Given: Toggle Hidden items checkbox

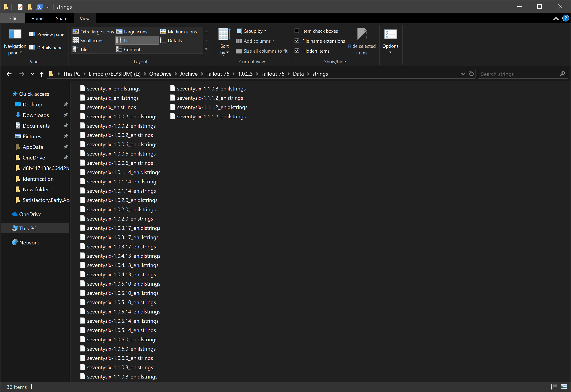Looking at the screenshot, I should [x=297, y=51].
